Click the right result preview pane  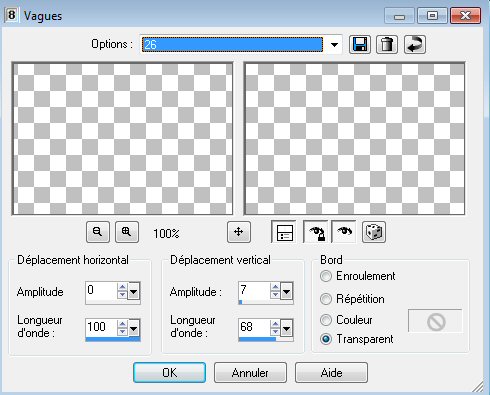(x=354, y=139)
